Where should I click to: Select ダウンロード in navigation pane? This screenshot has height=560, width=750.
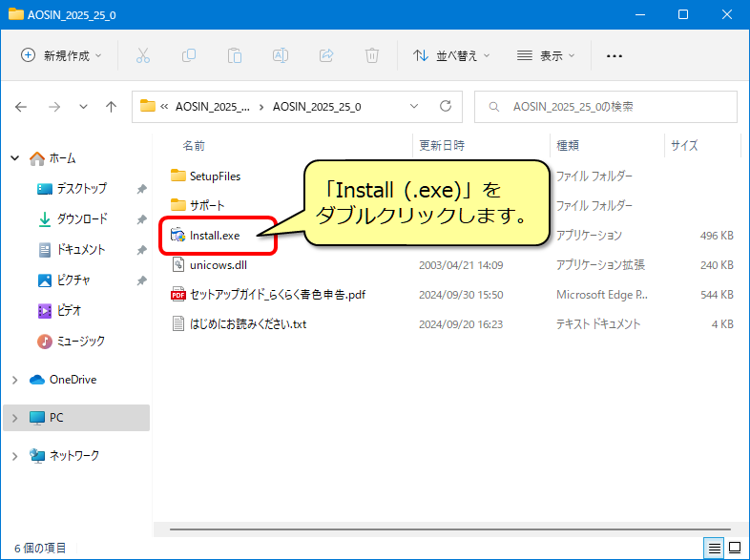click(81, 219)
